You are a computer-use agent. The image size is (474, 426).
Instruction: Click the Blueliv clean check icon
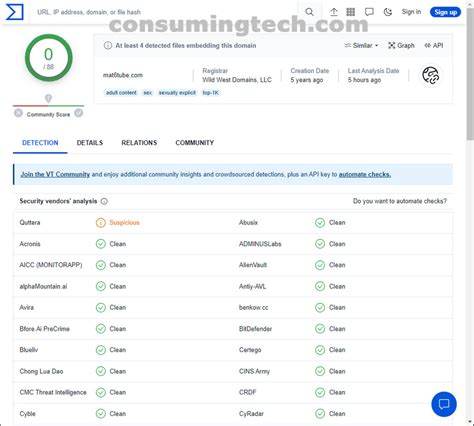[x=101, y=350]
